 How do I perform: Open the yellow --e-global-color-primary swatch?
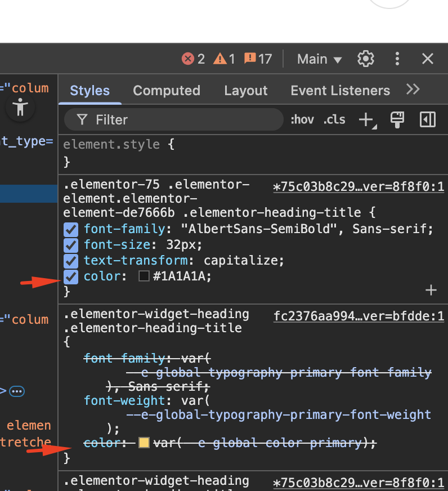tap(144, 443)
